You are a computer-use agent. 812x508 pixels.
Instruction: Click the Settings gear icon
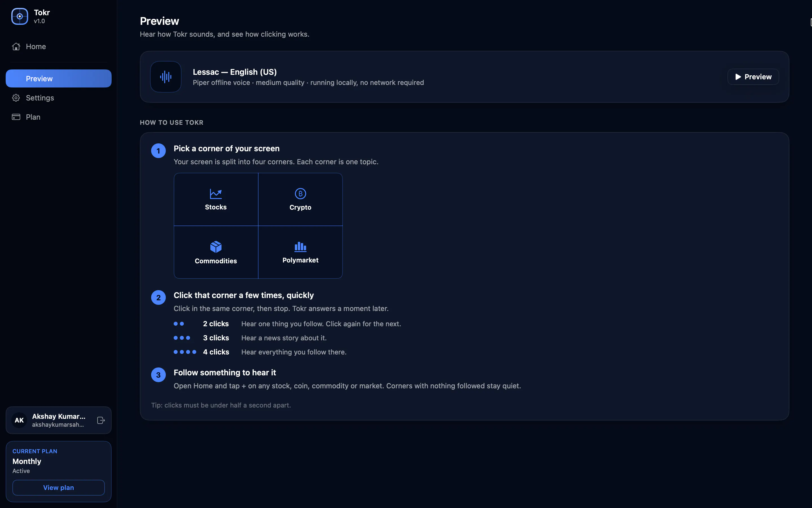[16, 98]
